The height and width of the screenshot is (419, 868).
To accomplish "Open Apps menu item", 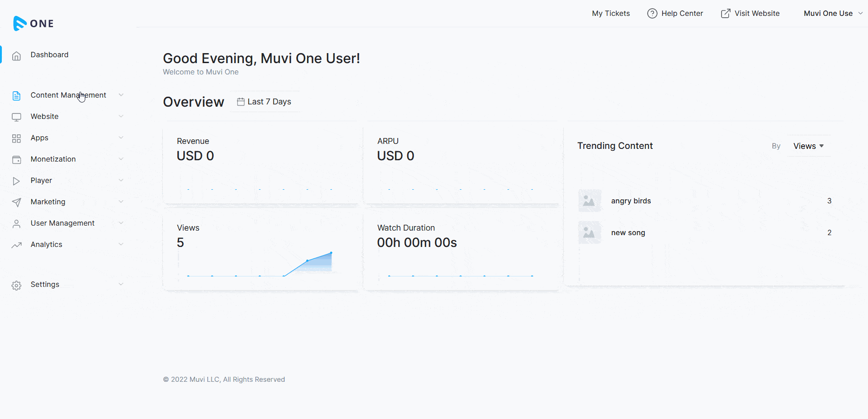I will point(39,138).
